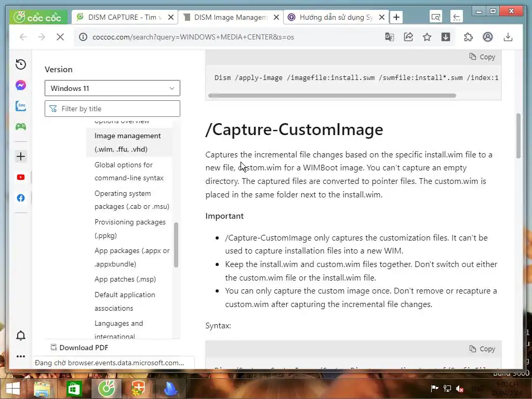532x399 pixels.
Task: Click the Action Center flag icon
Action: tap(434, 389)
